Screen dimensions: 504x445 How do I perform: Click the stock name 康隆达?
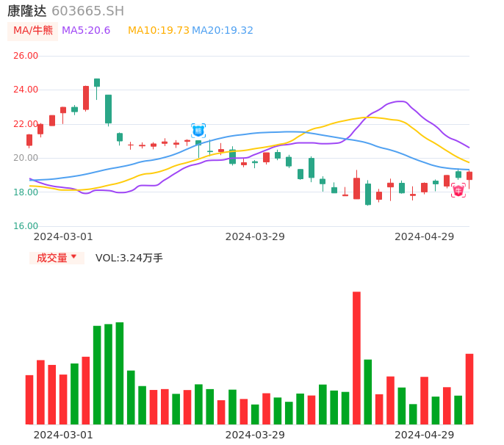[27, 11]
